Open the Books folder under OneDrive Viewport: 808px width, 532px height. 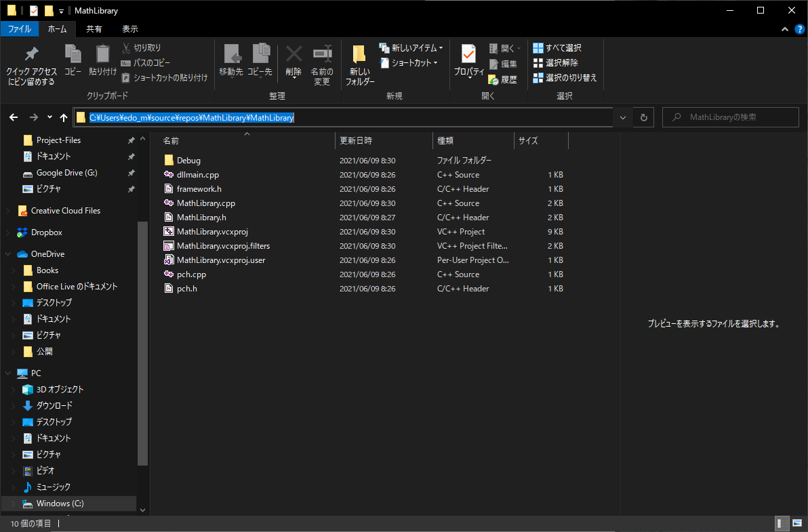[x=47, y=270]
